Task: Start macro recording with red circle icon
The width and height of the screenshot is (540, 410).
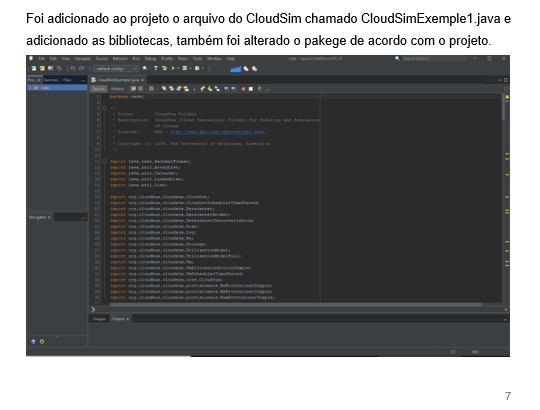Action: [243, 89]
